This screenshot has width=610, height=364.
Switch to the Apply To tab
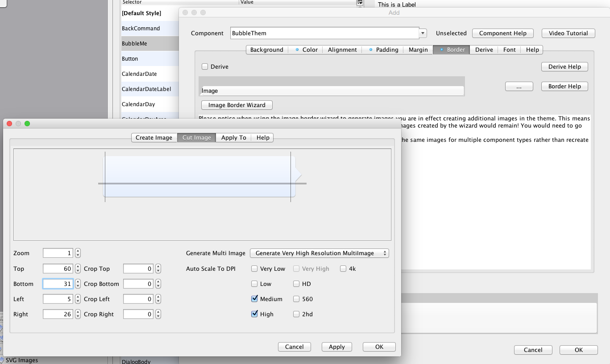233,137
